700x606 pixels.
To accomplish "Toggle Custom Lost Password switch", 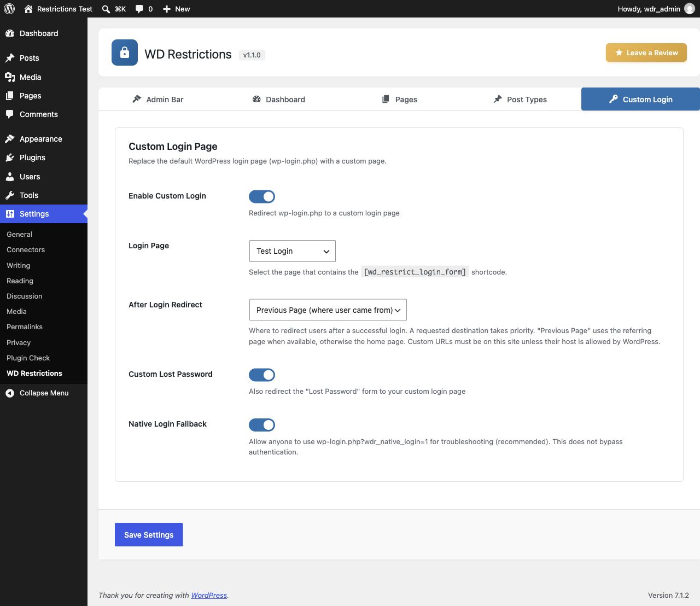I will click(262, 375).
